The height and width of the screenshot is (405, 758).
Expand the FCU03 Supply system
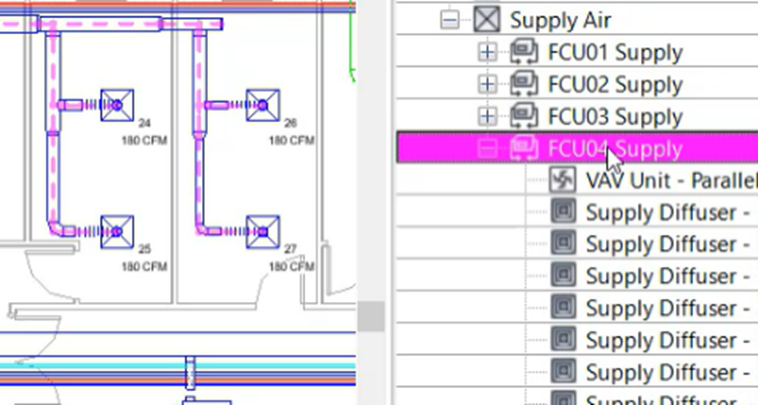point(487,116)
